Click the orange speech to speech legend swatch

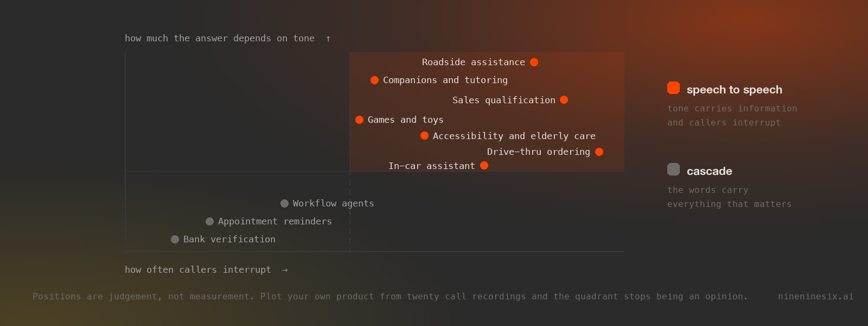[673, 88]
